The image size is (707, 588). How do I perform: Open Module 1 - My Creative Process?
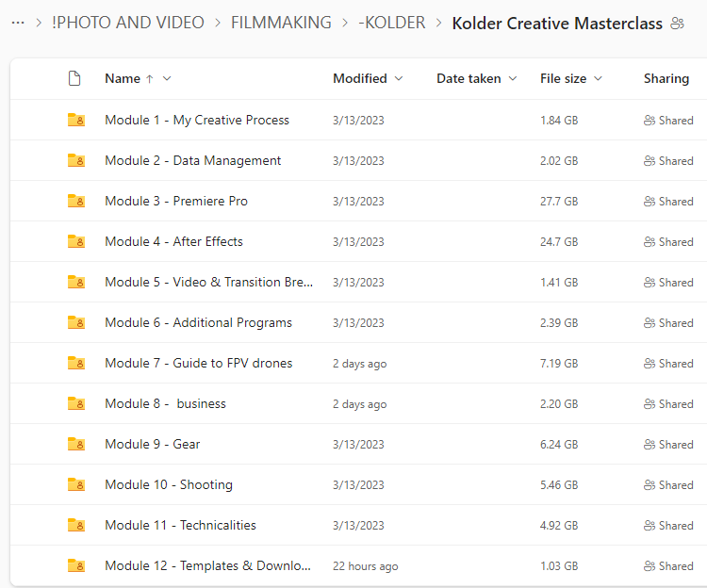point(197,120)
